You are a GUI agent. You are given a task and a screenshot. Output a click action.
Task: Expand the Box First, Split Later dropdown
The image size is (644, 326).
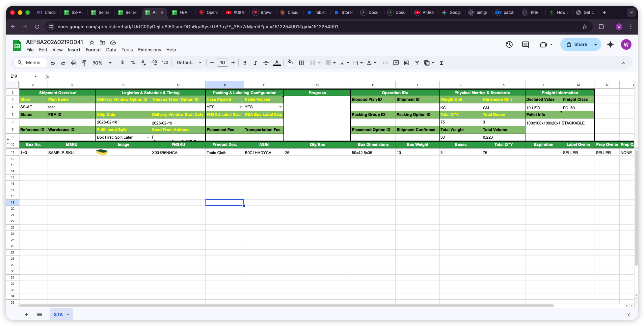pyautogui.click(x=148, y=137)
